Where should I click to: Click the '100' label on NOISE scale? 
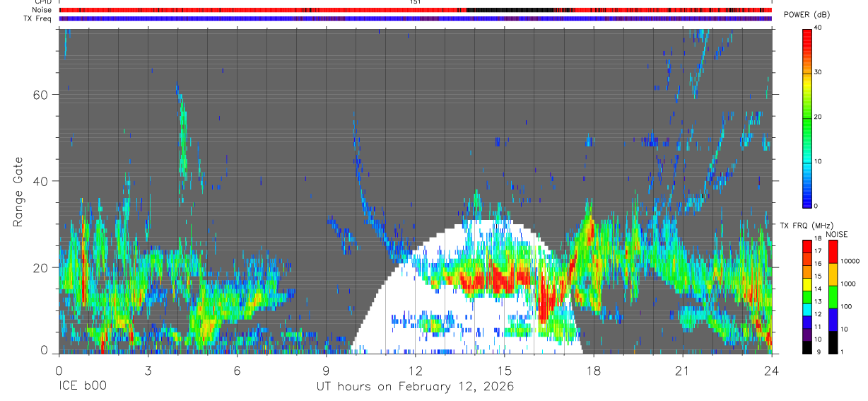[x=847, y=307]
